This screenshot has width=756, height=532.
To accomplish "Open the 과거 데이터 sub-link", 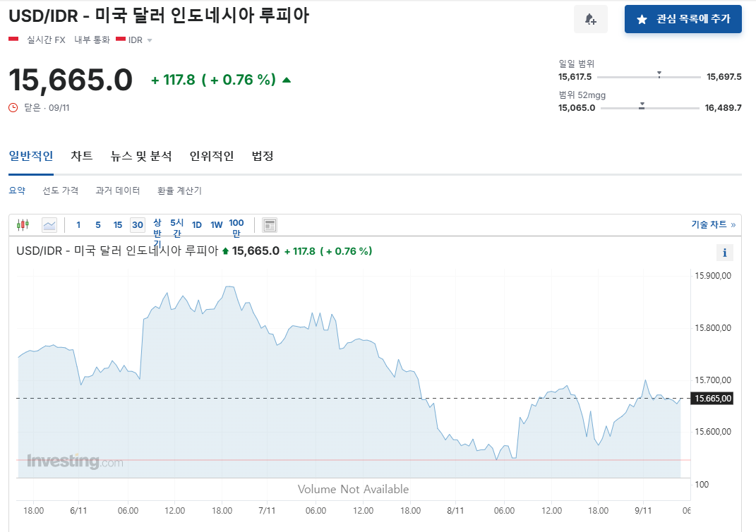I will tap(118, 191).
